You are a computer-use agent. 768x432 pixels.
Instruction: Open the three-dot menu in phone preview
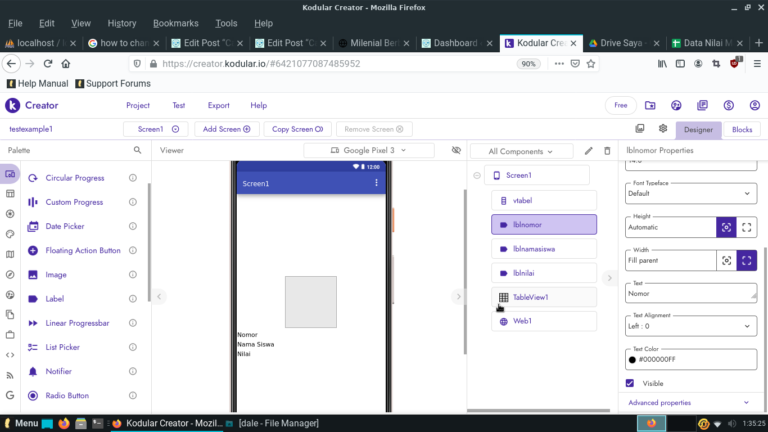point(376,183)
